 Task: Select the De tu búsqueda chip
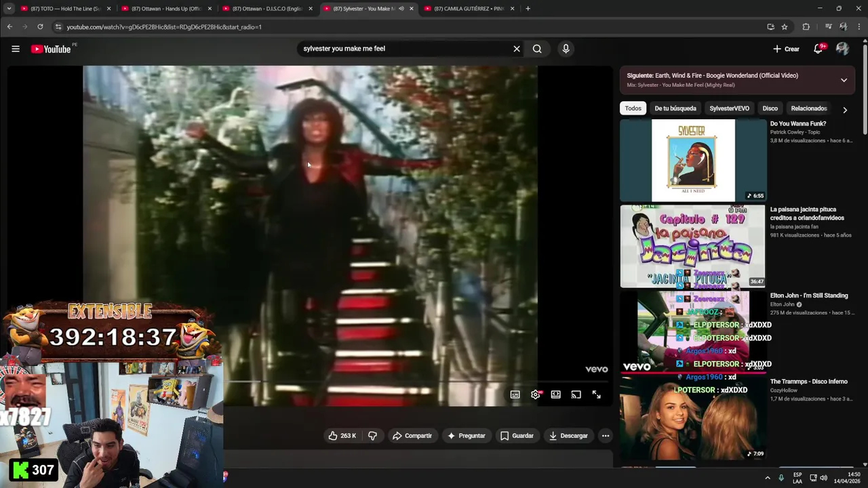pos(675,108)
